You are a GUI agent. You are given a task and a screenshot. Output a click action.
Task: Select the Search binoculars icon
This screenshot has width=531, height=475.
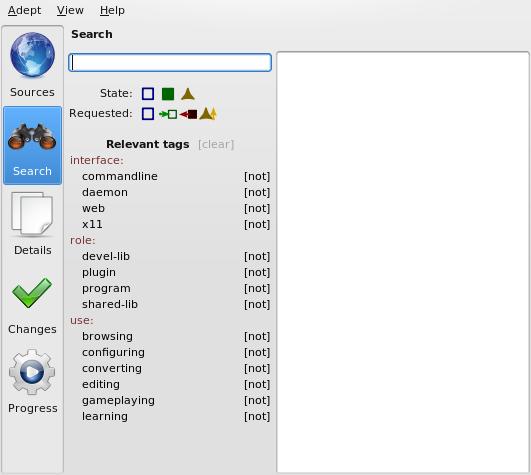point(32,137)
